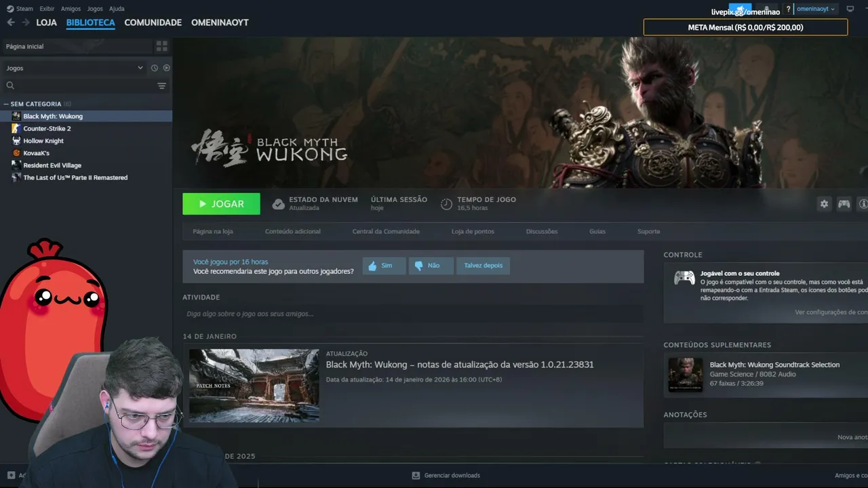Screen dimensions: 868x488
Task: Open the COMUNIDADE tab
Action: tap(153, 22)
